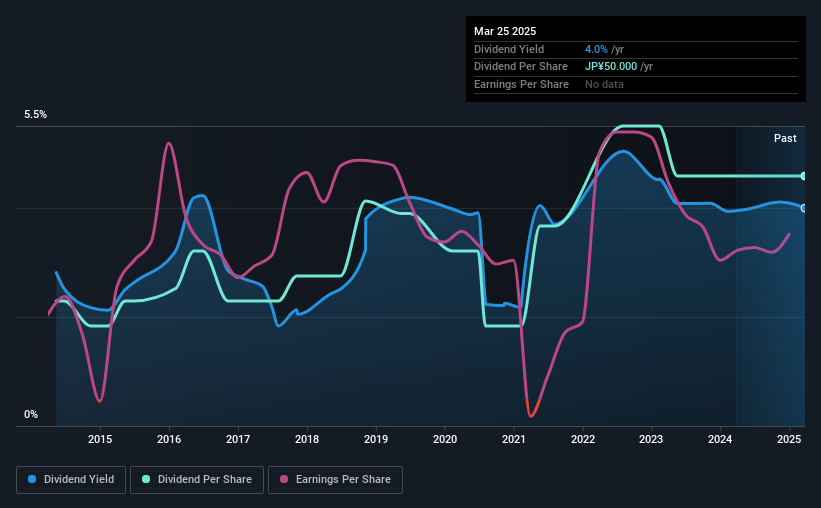Click the 2017 x-axis label
Screen dimensions: 821x508
coord(238,439)
